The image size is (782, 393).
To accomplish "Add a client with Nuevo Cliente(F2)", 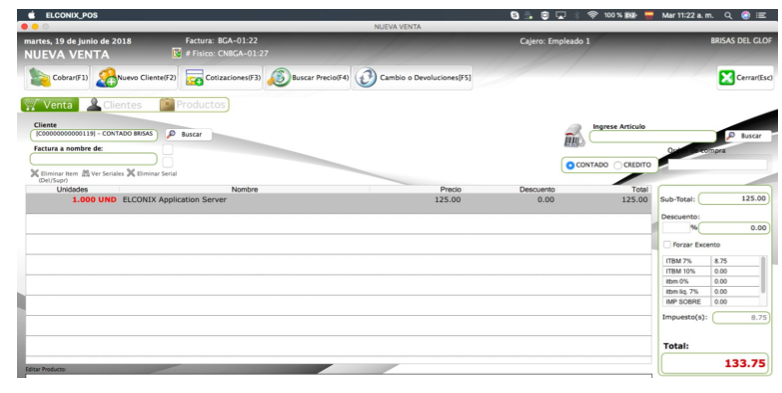I will click(x=135, y=78).
